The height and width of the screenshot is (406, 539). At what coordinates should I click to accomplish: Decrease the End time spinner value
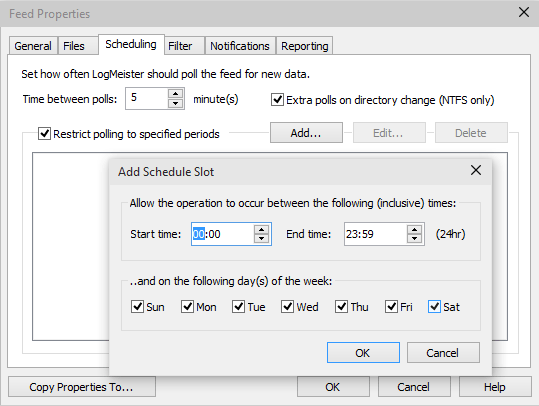415,238
